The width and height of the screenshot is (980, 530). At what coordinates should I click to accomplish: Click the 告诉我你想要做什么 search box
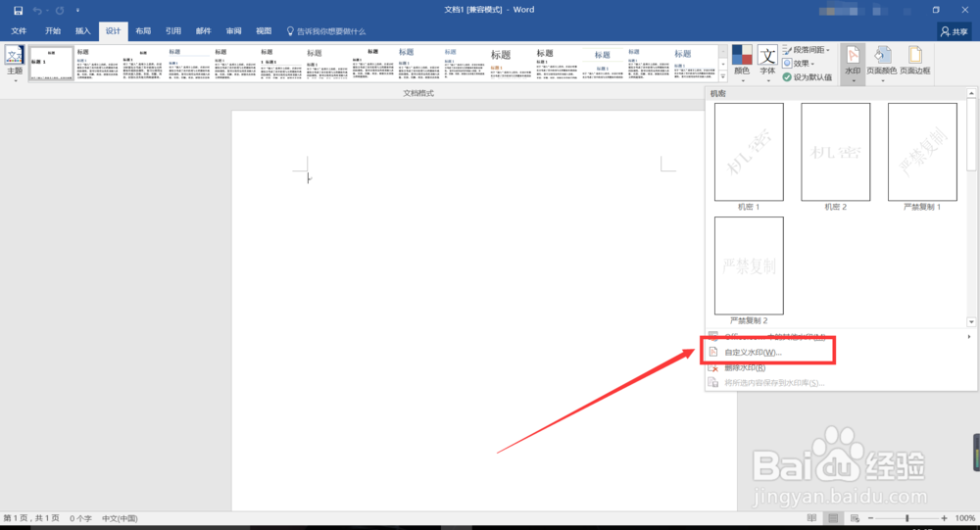pos(326,30)
